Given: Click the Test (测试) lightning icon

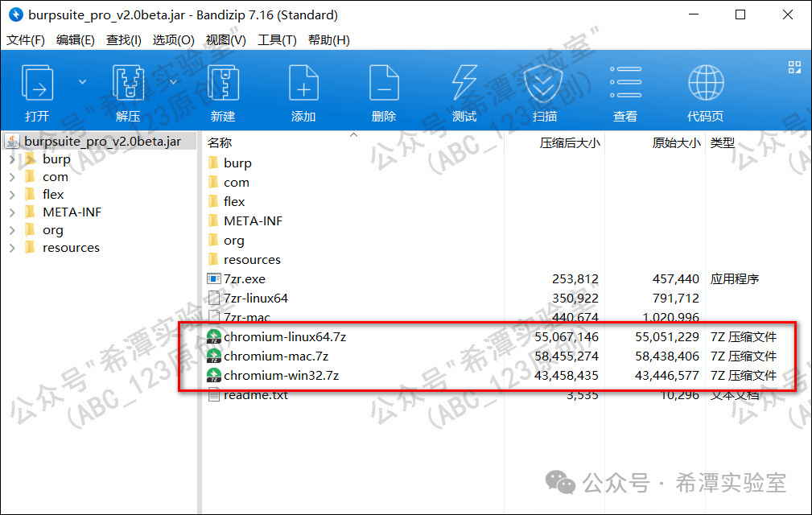Looking at the screenshot, I should tap(464, 83).
